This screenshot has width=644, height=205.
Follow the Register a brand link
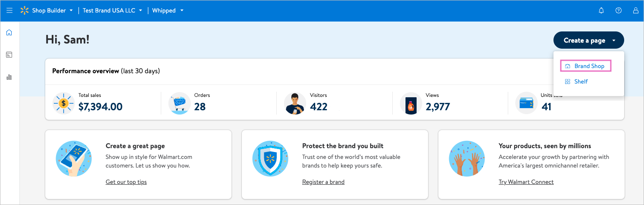[323, 182]
